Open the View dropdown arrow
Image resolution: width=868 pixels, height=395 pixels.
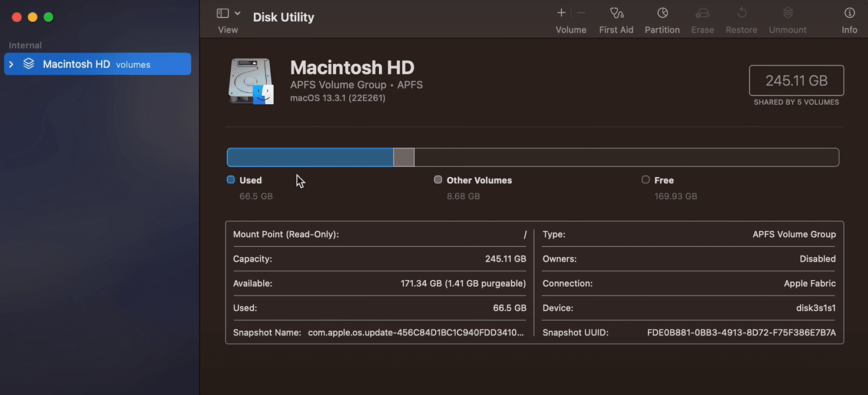[x=237, y=13]
